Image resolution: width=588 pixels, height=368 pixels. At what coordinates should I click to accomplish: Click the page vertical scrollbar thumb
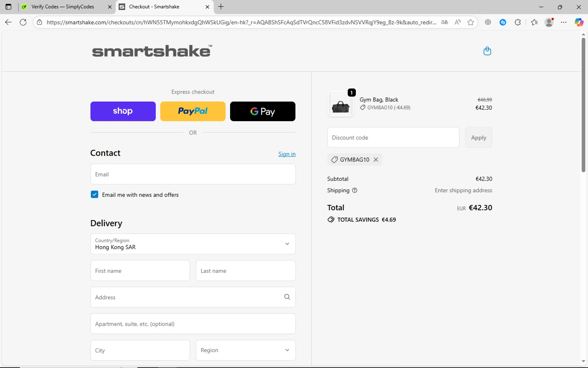coord(583,105)
